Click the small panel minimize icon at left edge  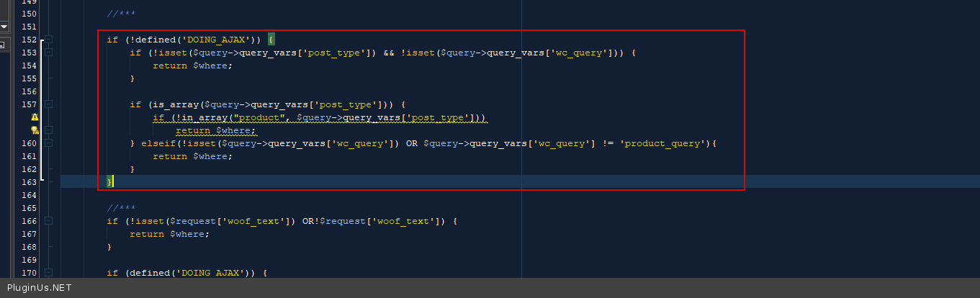coord(2,45)
